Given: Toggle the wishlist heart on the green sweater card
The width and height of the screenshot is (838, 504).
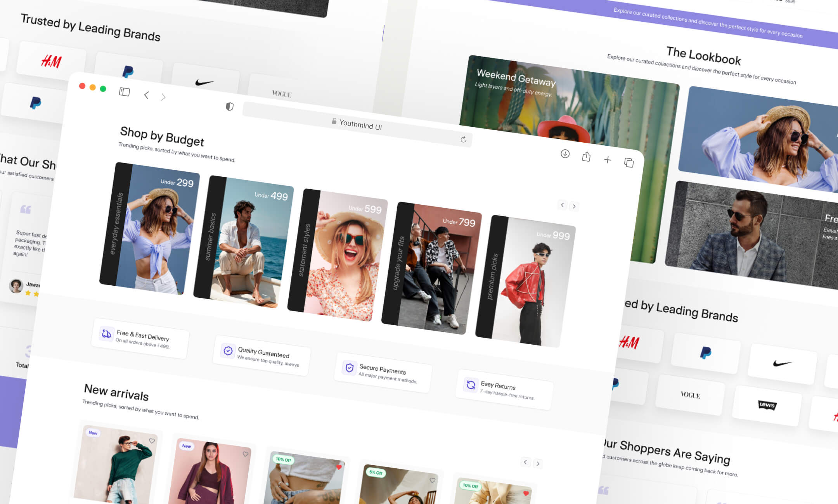Looking at the screenshot, I should tap(152, 440).
